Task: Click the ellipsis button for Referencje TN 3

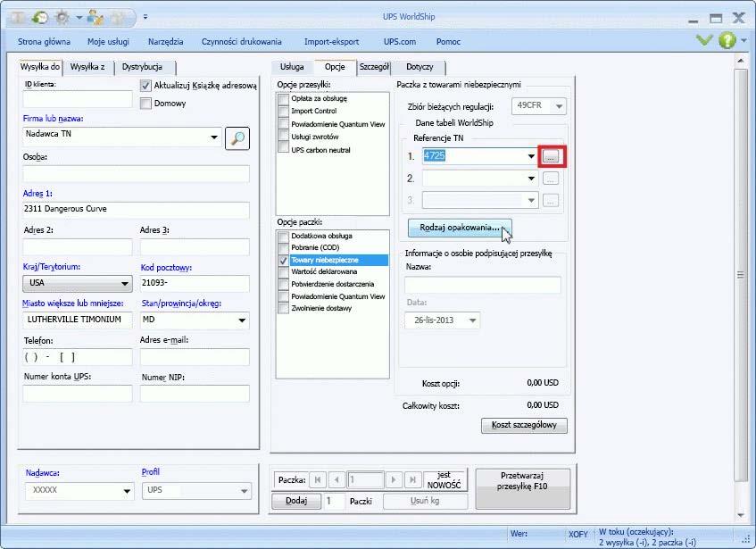Action: pos(551,200)
